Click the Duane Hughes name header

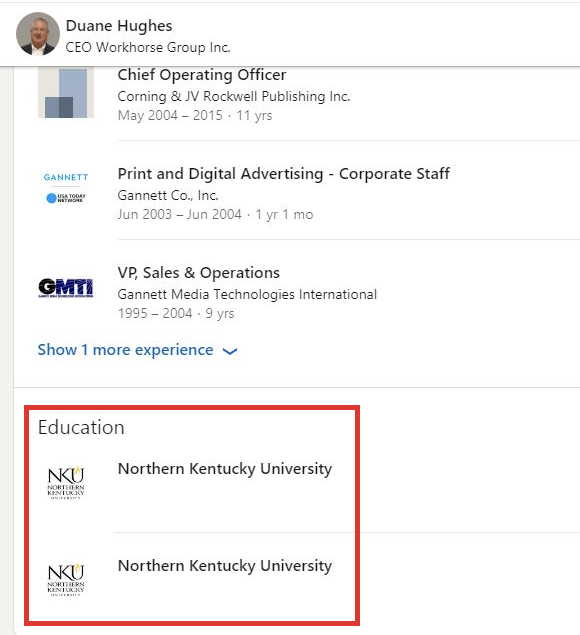coord(119,26)
